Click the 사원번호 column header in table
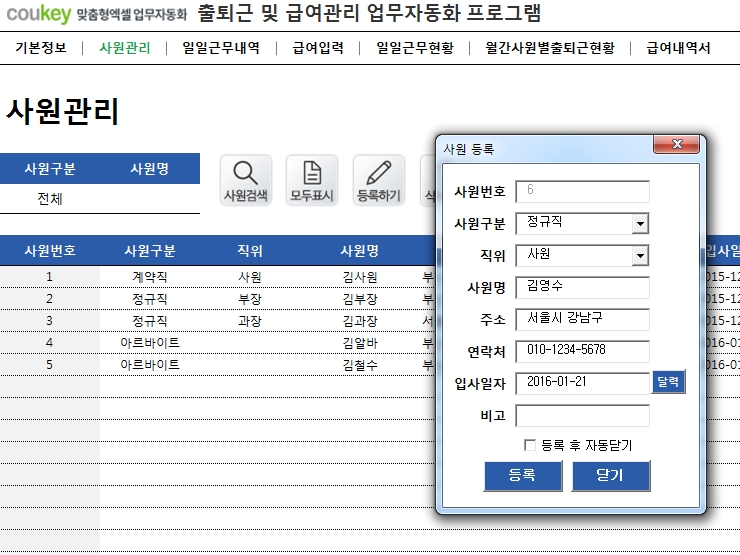This screenshot has height=555, width=740. click(50, 250)
